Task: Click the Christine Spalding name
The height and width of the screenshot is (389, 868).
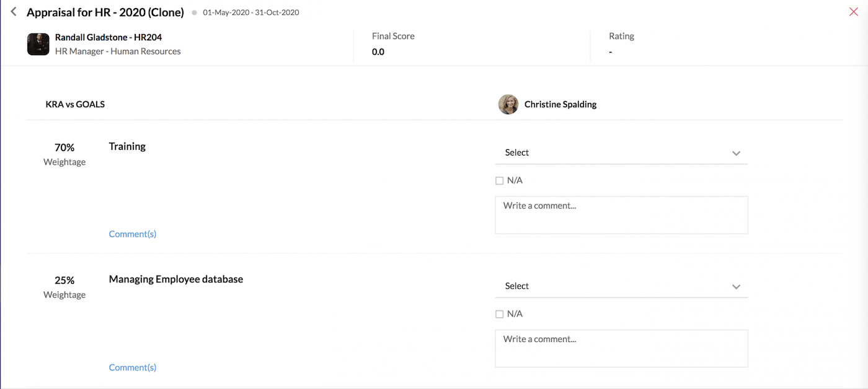Action: pos(560,105)
